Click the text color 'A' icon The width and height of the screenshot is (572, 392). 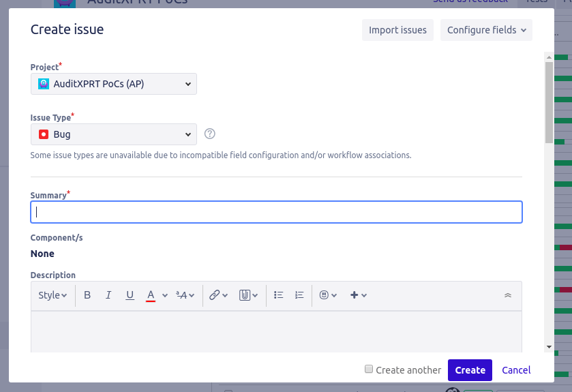pyautogui.click(x=151, y=295)
